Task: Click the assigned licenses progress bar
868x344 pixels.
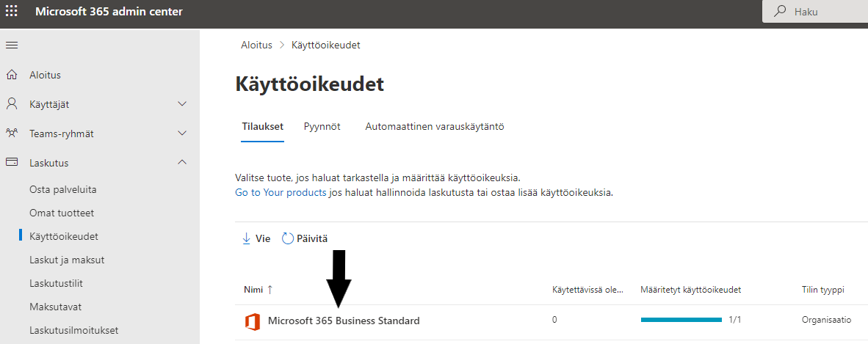Action: click(681, 321)
